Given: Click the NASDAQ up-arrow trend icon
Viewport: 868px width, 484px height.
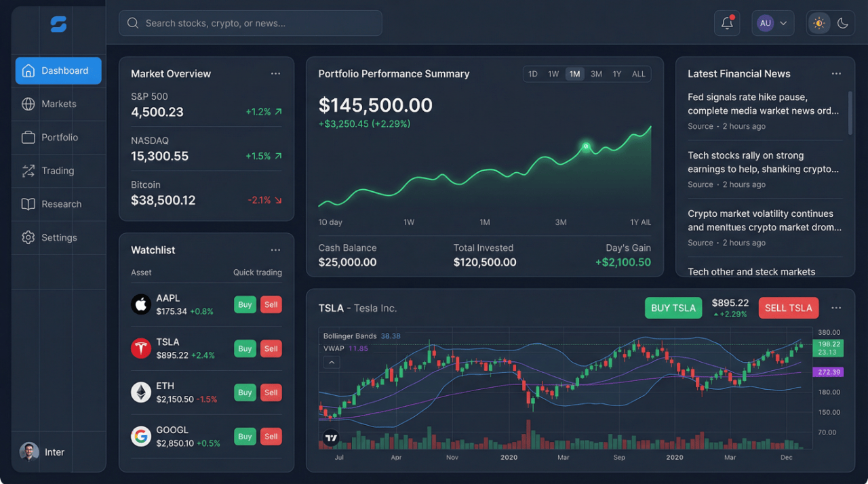Looking at the screenshot, I should 278,156.
